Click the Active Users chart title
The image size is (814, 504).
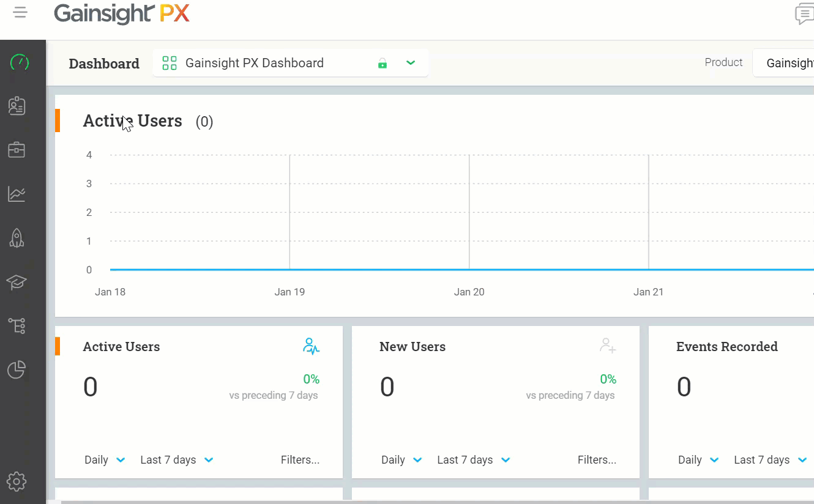point(133,120)
